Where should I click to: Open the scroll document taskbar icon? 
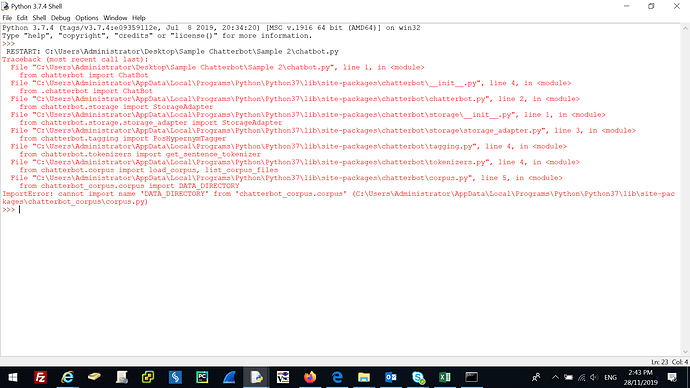click(x=121, y=377)
